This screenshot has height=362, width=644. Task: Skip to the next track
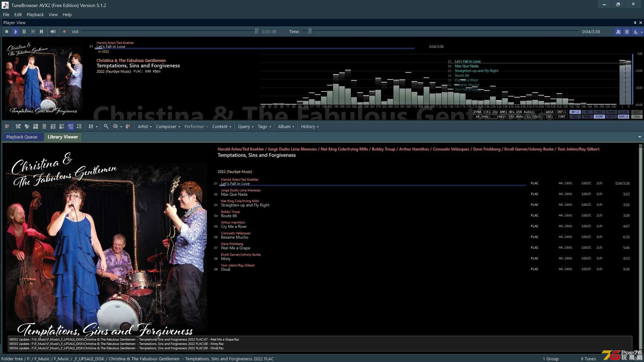coord(42,32)
